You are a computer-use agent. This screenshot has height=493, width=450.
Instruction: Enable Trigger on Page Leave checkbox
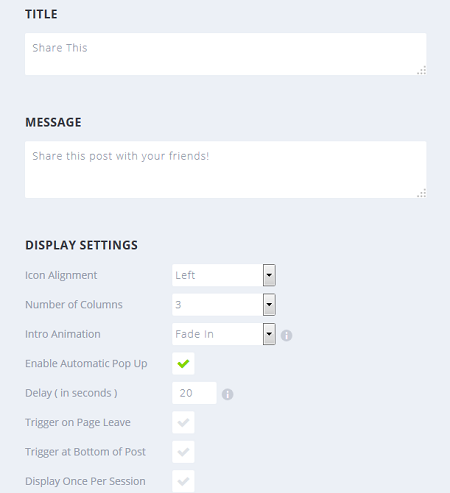pyautogui.click(x=183, y=422)
